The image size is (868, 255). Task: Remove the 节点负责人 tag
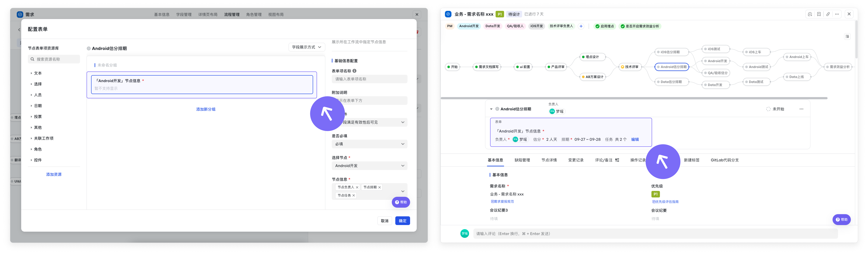[357, 187]
